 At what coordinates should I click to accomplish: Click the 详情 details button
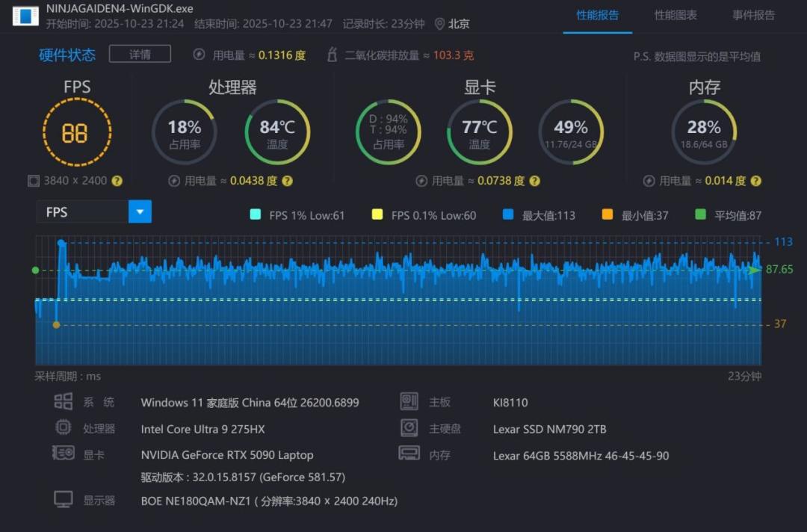point(140,54)
